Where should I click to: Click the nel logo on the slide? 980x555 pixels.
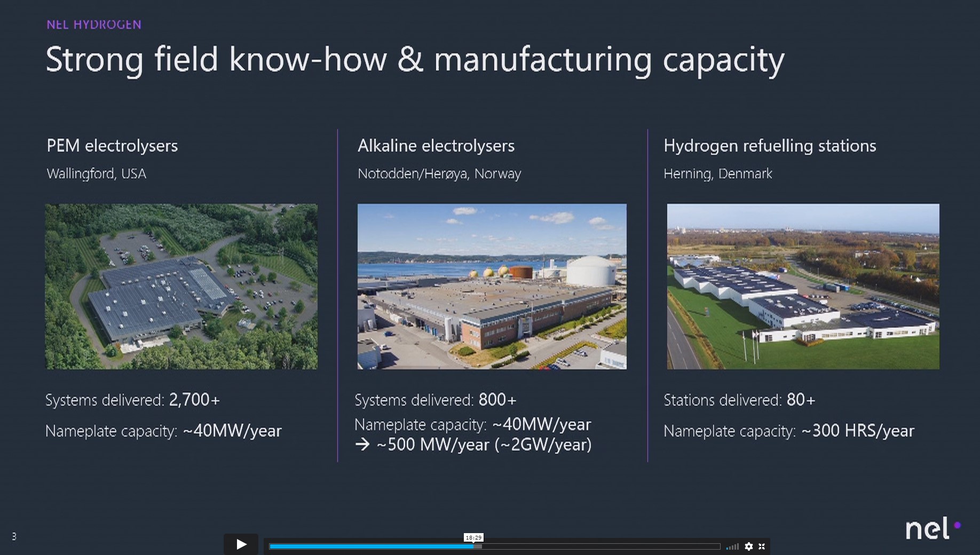click(933, 528)
